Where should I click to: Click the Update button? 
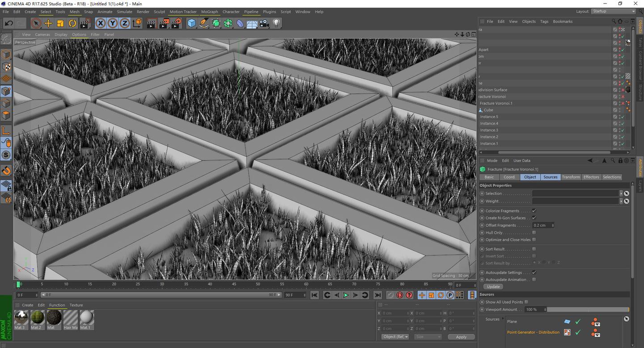pyautogui.click(x=493, y=287)
